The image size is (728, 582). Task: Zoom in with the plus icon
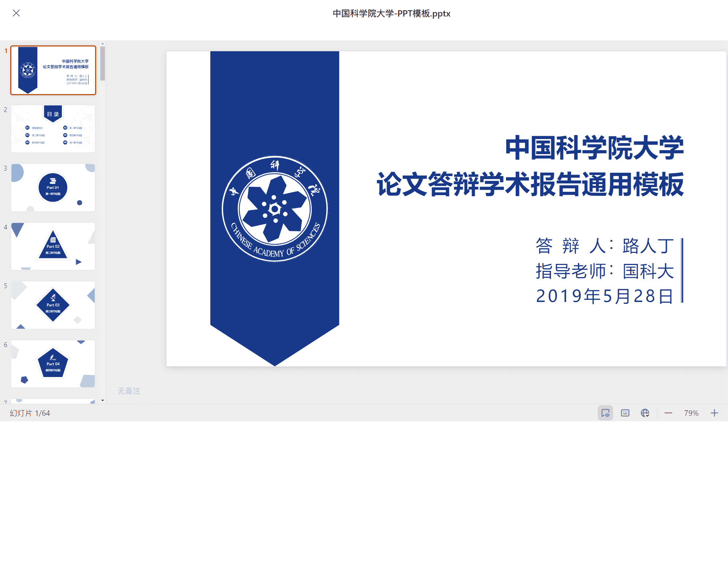coord(714,413)
